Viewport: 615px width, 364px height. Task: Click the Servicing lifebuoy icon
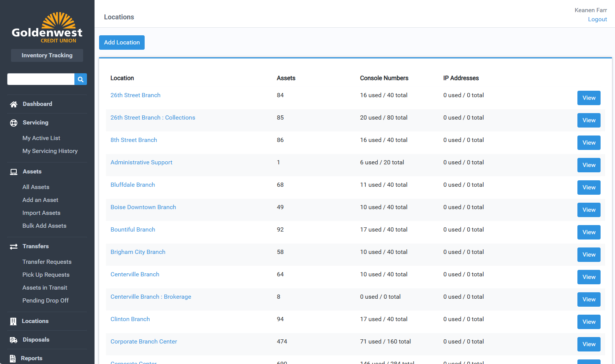click(14, 123)
